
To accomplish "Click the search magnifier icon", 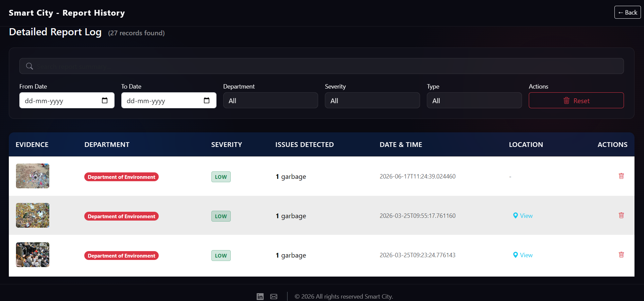I will point(30,66).
